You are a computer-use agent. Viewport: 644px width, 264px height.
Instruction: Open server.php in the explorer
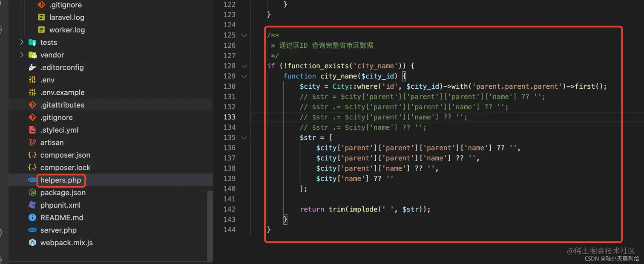click(x=58, y=230)
